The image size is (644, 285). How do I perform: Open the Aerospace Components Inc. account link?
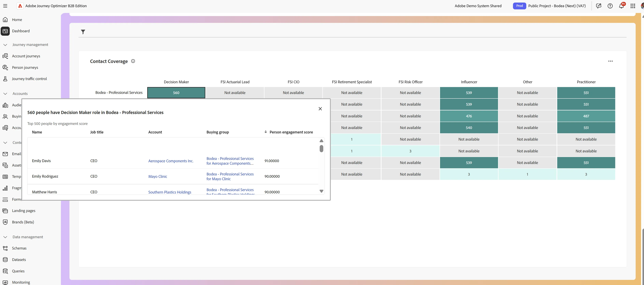click(171, 161)
